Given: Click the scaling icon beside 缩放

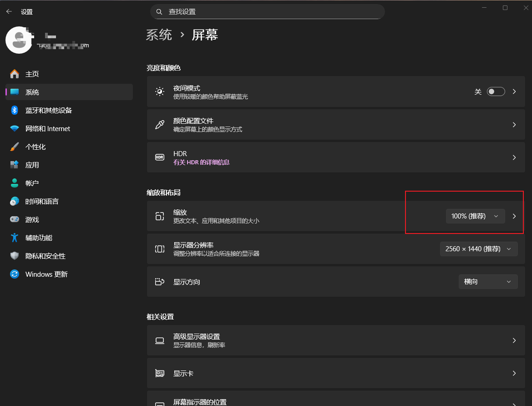Looking at the screenshot, I should pyautogui.click(x=160, y=216).
